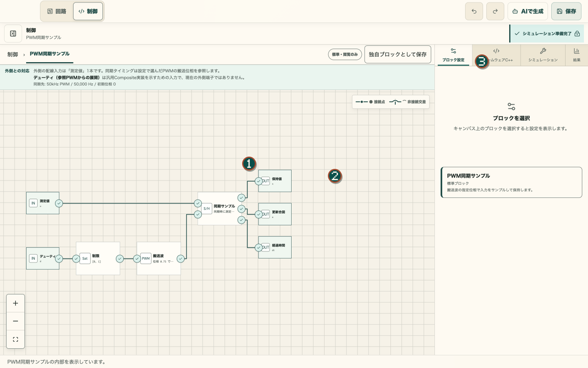Screen dimensions: 588x368
Task: Click the 同期先: 50kHz PWM info line
Action: point(75,84)
